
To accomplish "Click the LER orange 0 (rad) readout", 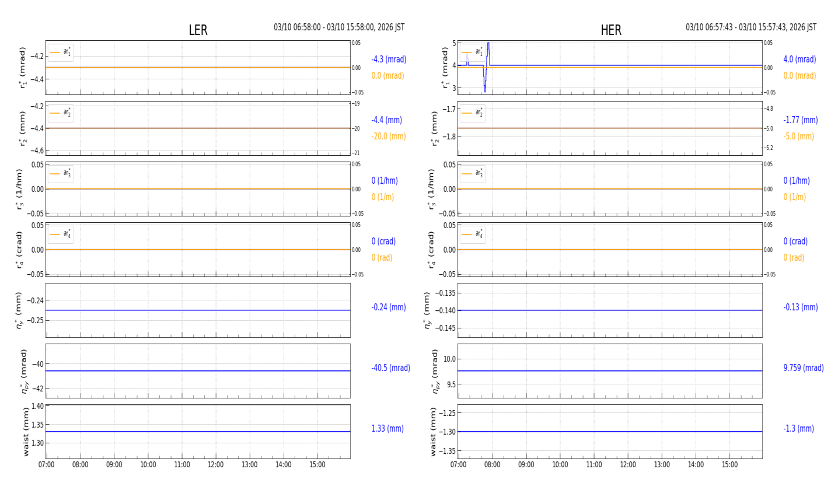I will click(382, 258).
